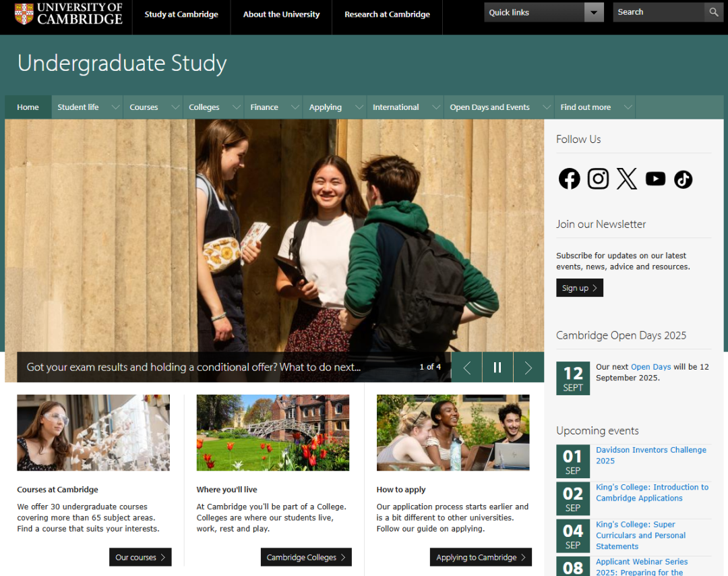The image size is (728, 576).
Task: Open the Courses menu item
Action: pos(144,107)
